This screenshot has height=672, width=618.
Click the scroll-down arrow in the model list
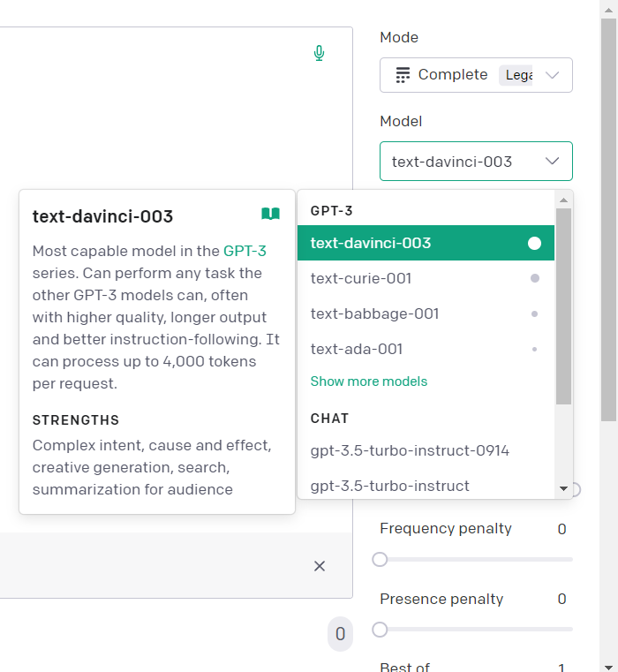(564, 488)
